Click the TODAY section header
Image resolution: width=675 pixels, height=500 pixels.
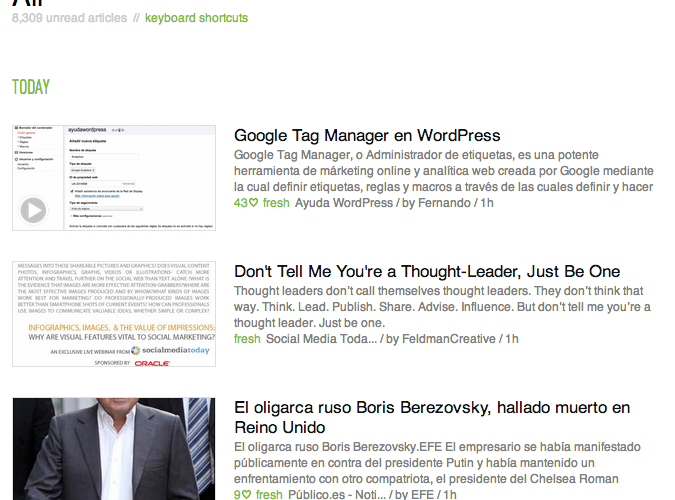[31, 87]
